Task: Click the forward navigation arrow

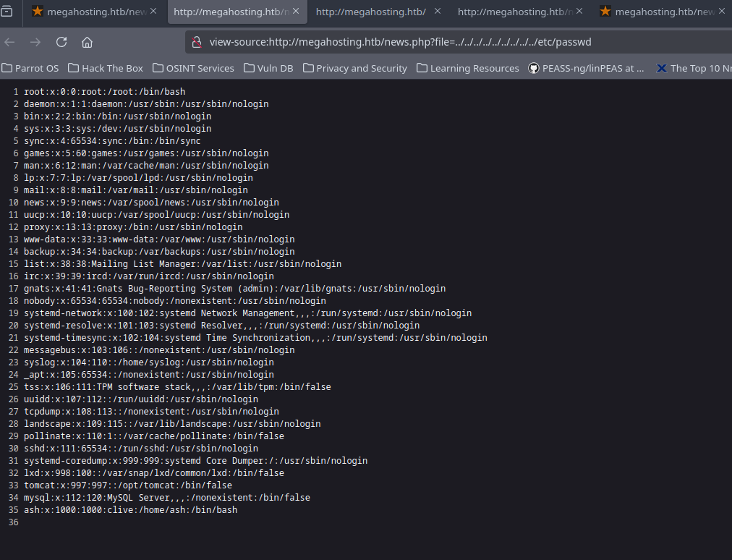Action: 35,42
